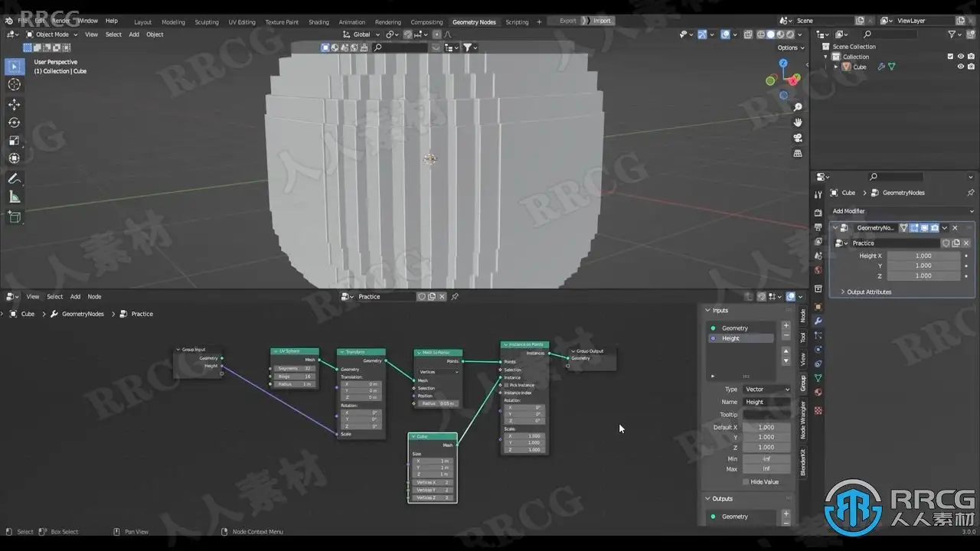
Task: Open the Add Modifier dropdown
Action: pyautogui.click(x=903, y=211)
